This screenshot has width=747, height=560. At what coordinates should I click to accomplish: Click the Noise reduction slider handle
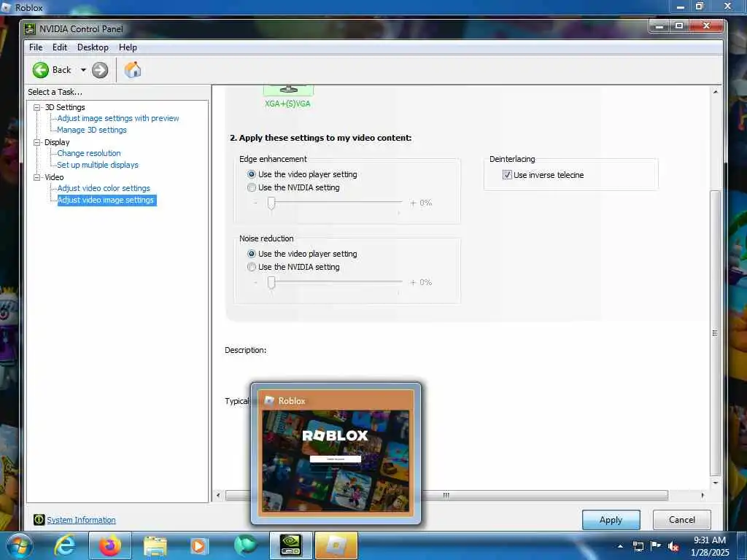coord(271,283)
